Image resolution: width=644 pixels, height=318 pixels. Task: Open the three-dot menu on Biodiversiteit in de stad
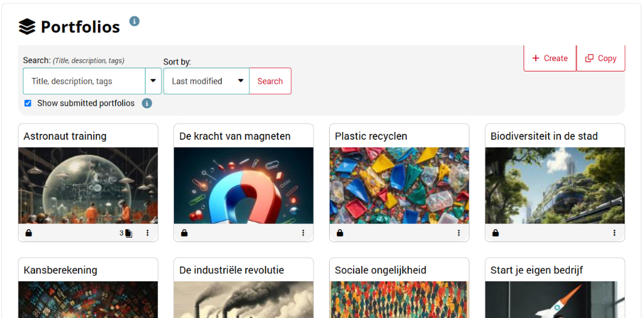tap(614, 233)
